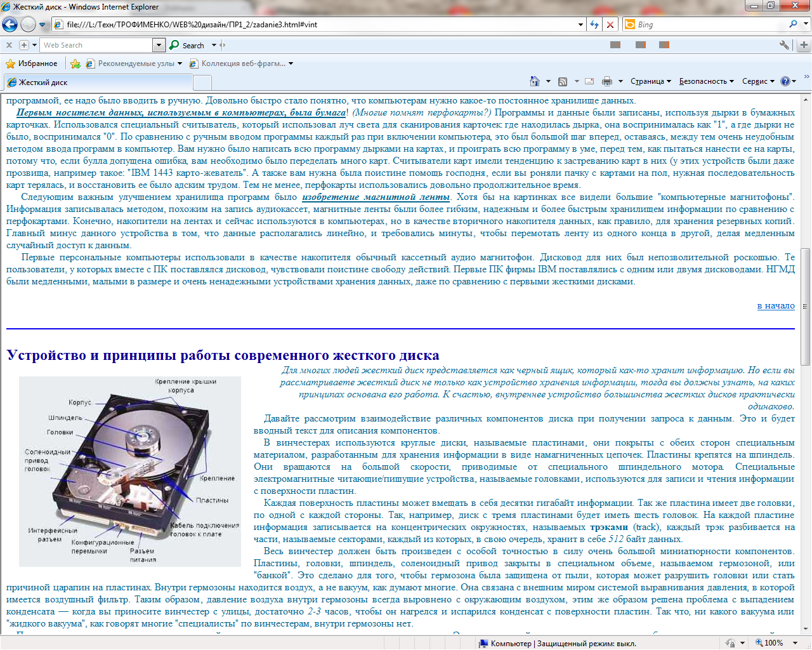Open Рекомендуемые узлы favorites link
This screenshot has height=650, width=812.
[134, 63]
